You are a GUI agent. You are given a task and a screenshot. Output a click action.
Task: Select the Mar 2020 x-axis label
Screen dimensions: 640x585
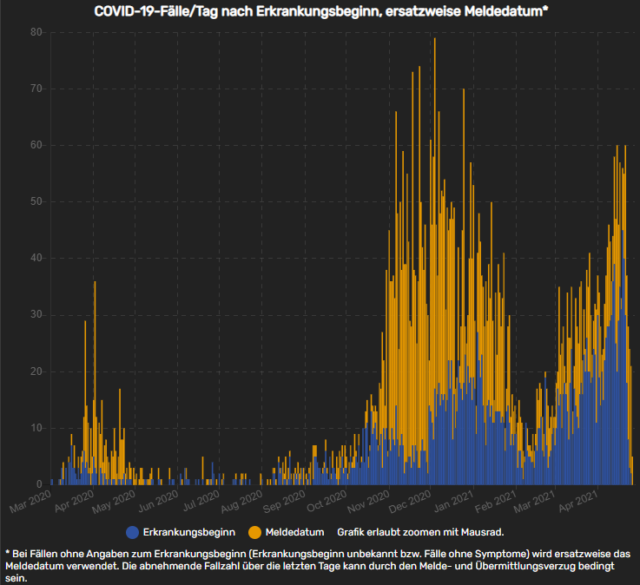[x=32, y=497]
